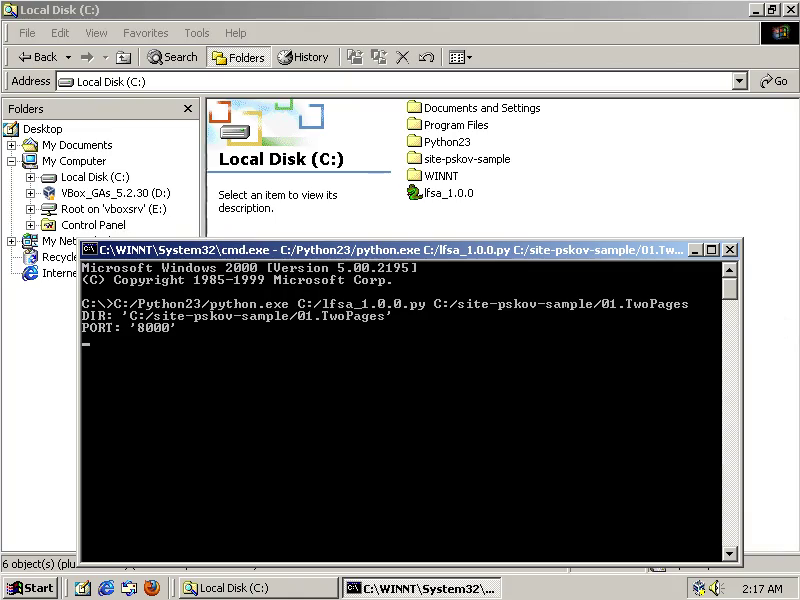The width and height of the screenshot is (800, 600).
Task: Toggle the Folders pane button
Action: [238, 57]
